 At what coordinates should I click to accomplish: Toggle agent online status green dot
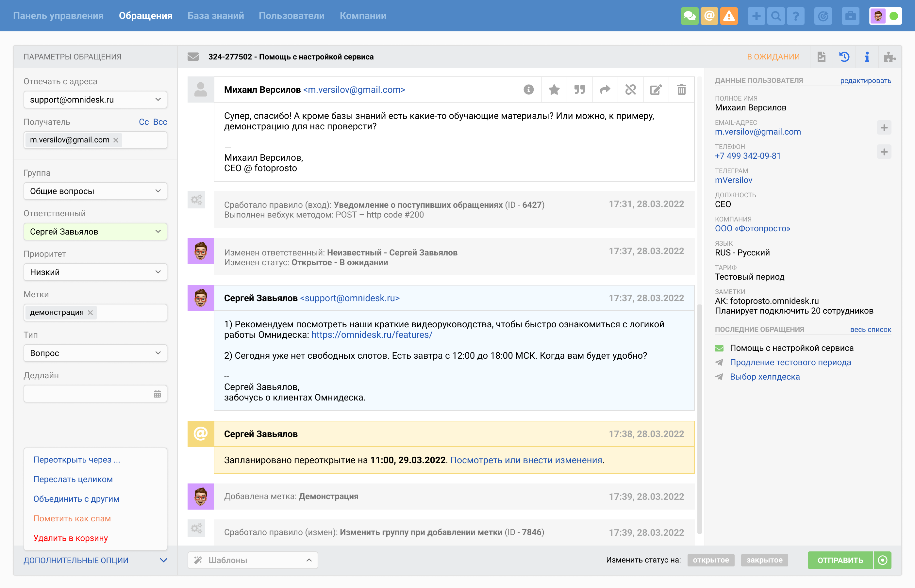tap(894, 16)
